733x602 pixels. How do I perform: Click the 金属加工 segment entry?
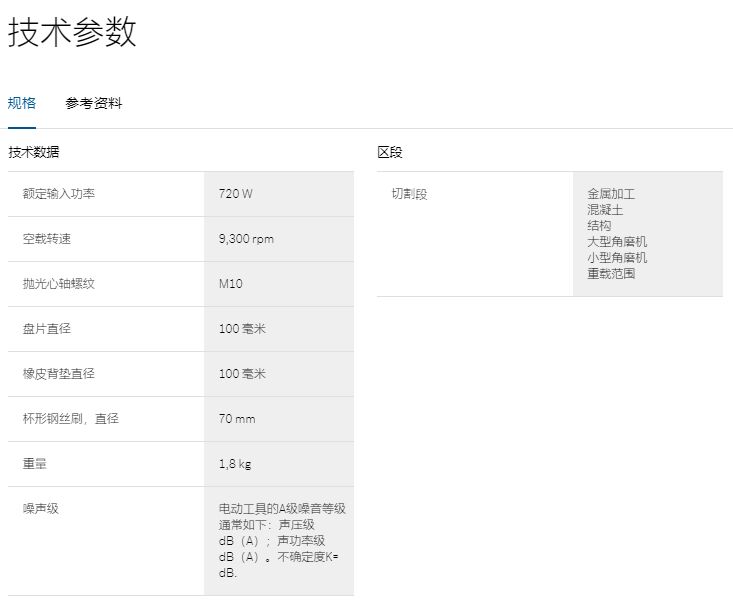point(611,194)
